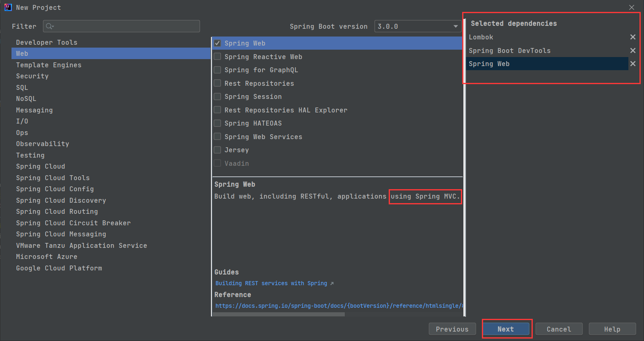This screenshot has width=644, height=341.
Task: Check Rest Repositories HAL Explorer
Action: point(218,110)
